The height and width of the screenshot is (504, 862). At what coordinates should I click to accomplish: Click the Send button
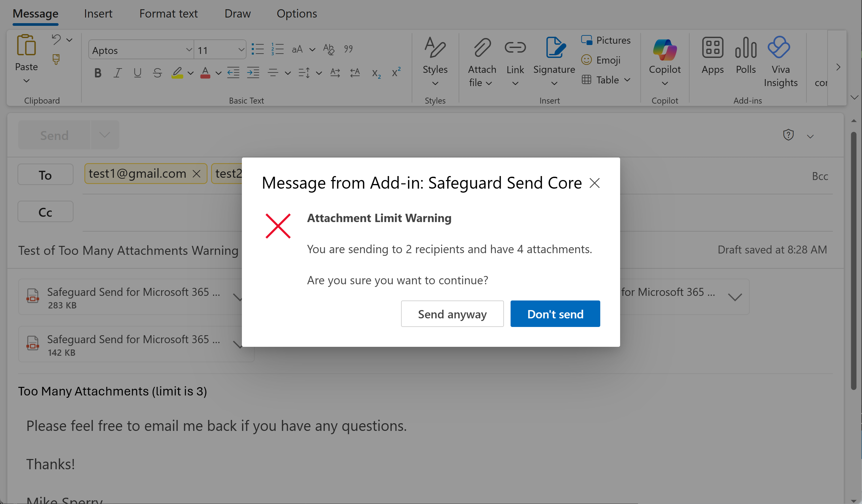[54, 135]
